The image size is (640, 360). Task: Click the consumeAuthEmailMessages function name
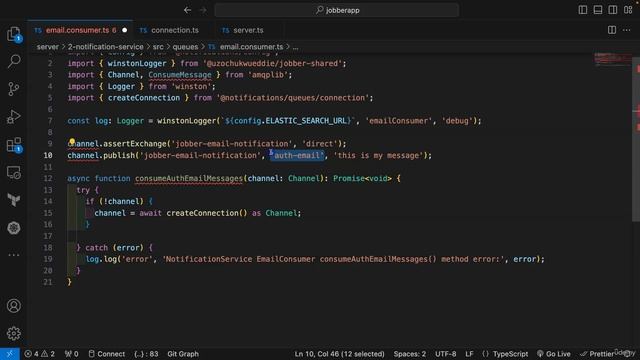point(189,178)
